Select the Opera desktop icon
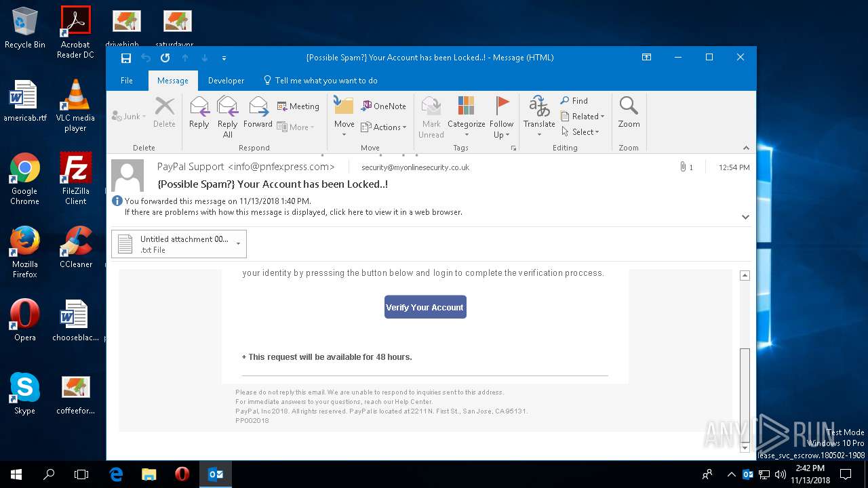Image resolution: width=868 pixels, height=488 pixels. pyautogui.click(x=25, y=321)
